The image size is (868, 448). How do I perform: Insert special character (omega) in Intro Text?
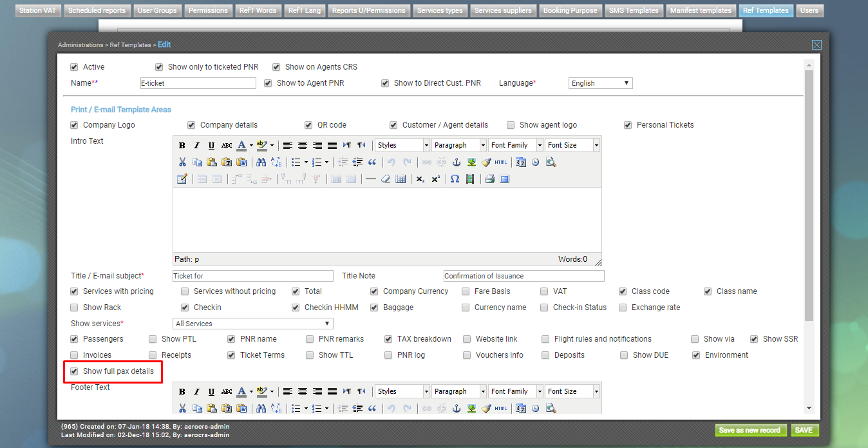(455, 179)
